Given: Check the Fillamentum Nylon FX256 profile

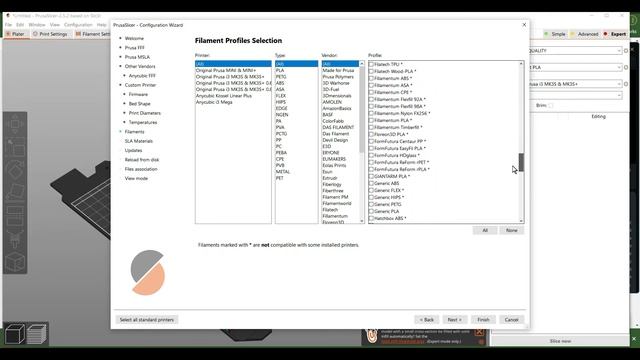Looking at the screenshot, I should 371,113.
